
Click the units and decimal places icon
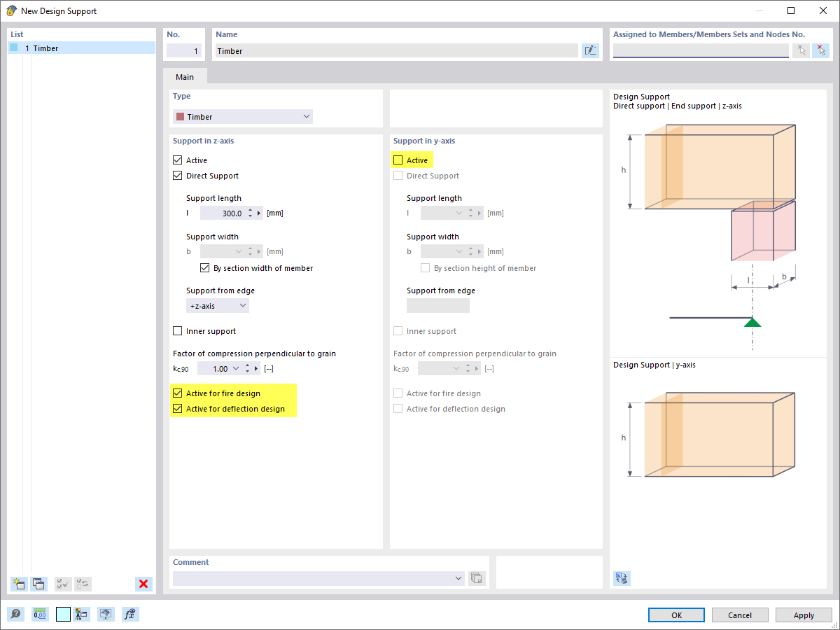39,614
